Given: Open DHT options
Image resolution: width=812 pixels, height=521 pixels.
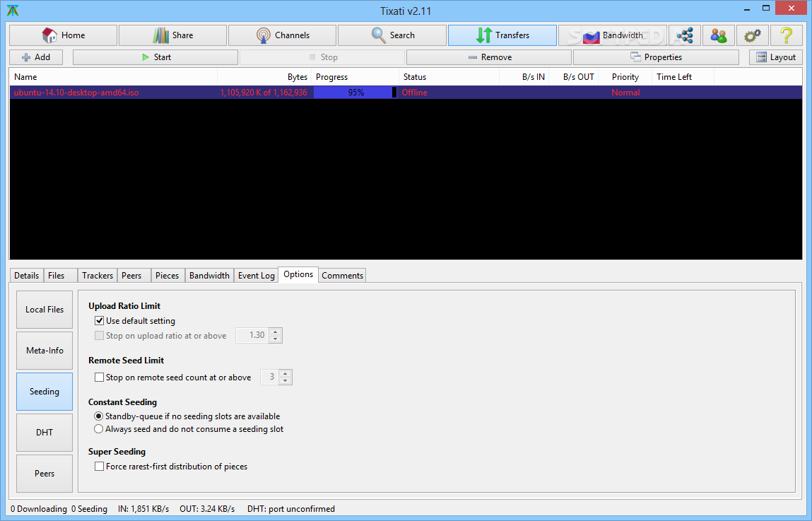Looking at the screenshot, I should (x=45, y=433).
